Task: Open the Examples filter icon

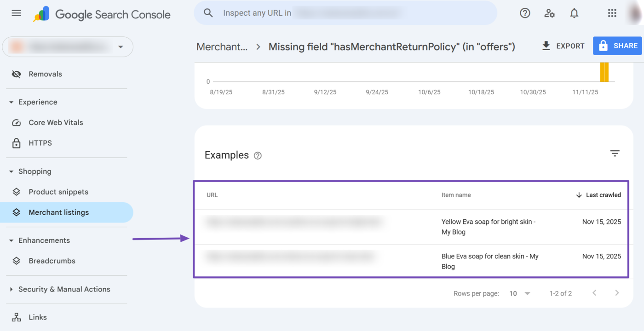Action: 615,153
